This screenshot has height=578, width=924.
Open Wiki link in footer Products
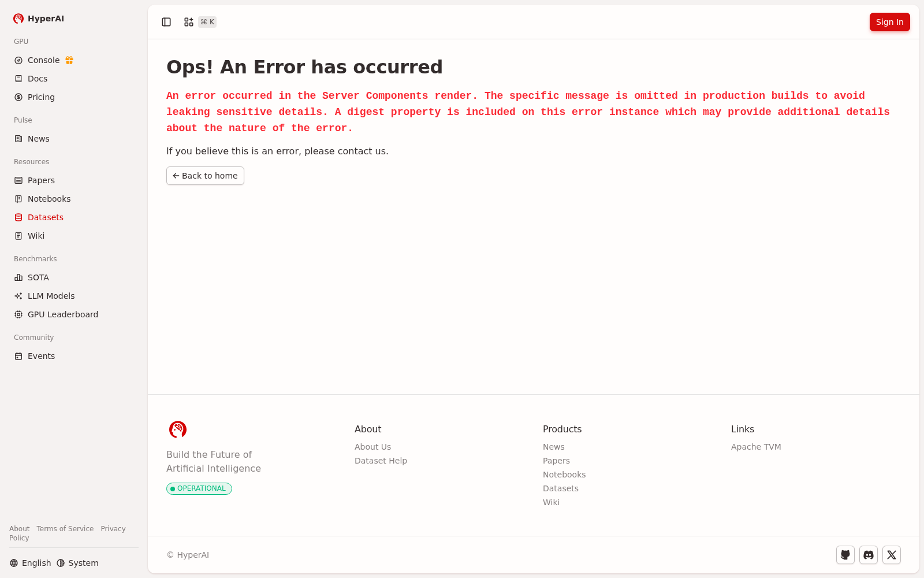pyautogui.click(x=551, y=502)
